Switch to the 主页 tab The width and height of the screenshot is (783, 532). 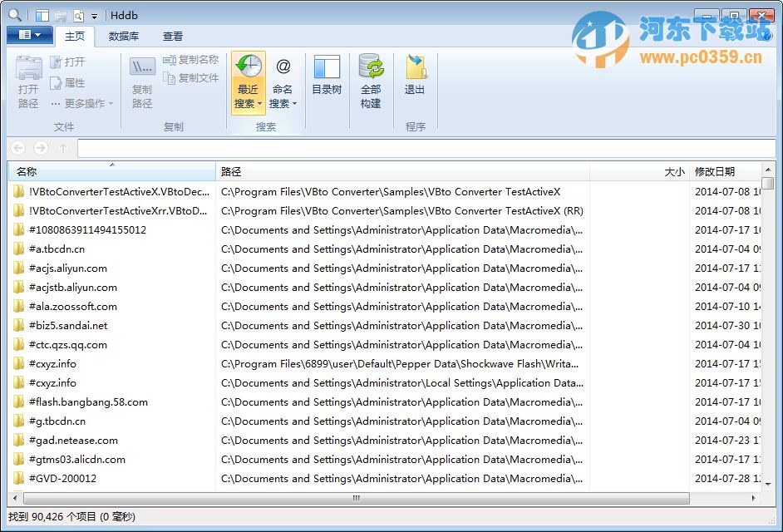pyautogui.click(x=75, y=36)
